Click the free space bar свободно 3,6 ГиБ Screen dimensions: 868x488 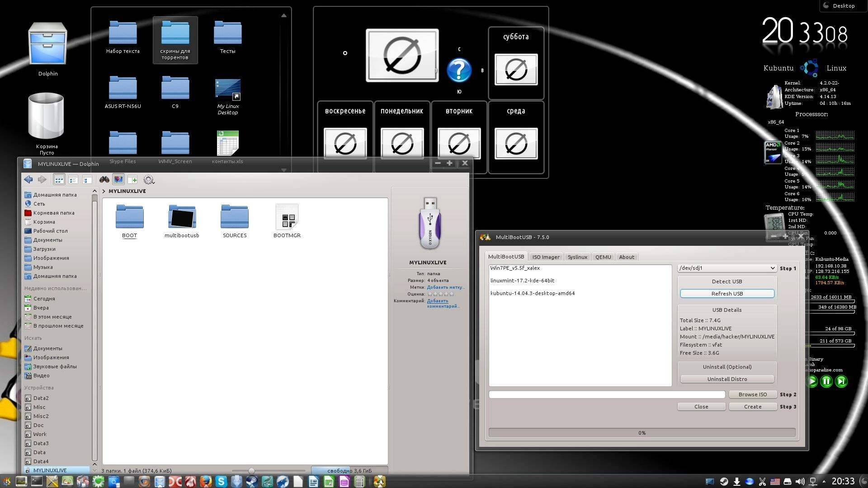pos(349,471)
